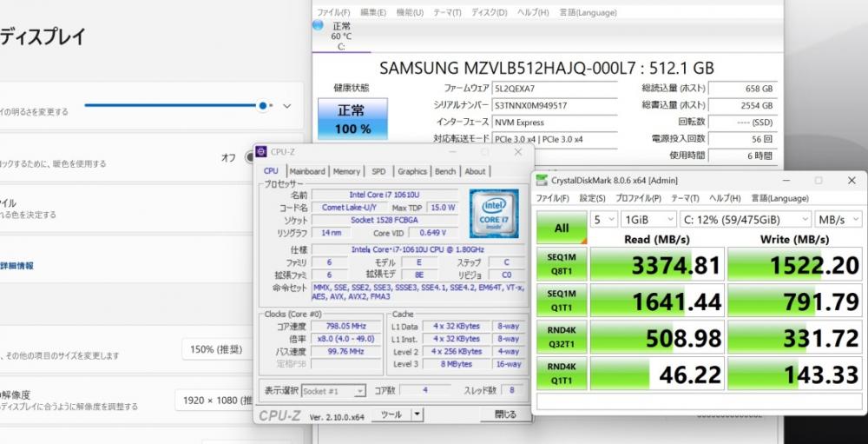Click the 6 時間 power-on hours value
This screenshot has height=444, width=868.
coord(742,156)
